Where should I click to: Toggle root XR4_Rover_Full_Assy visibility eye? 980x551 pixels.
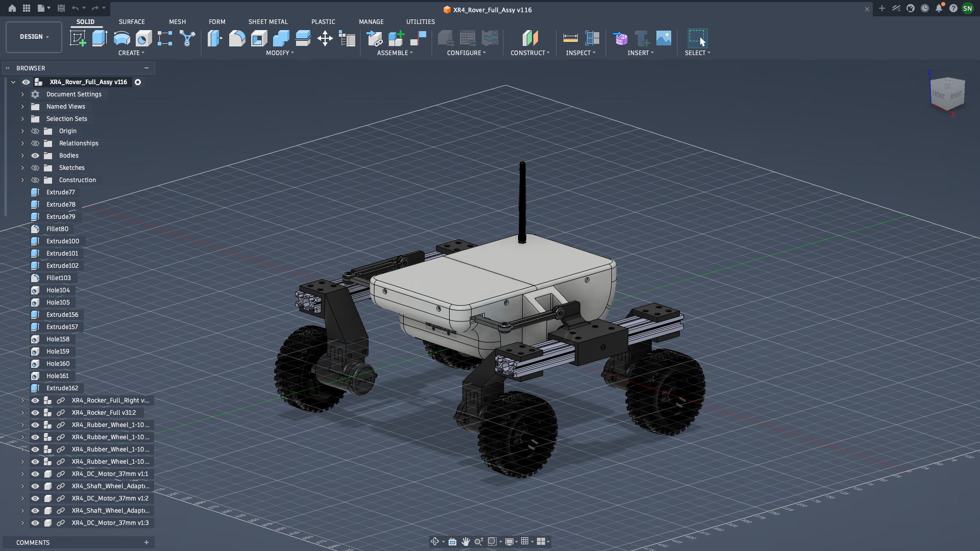click(x=26, y=82)
